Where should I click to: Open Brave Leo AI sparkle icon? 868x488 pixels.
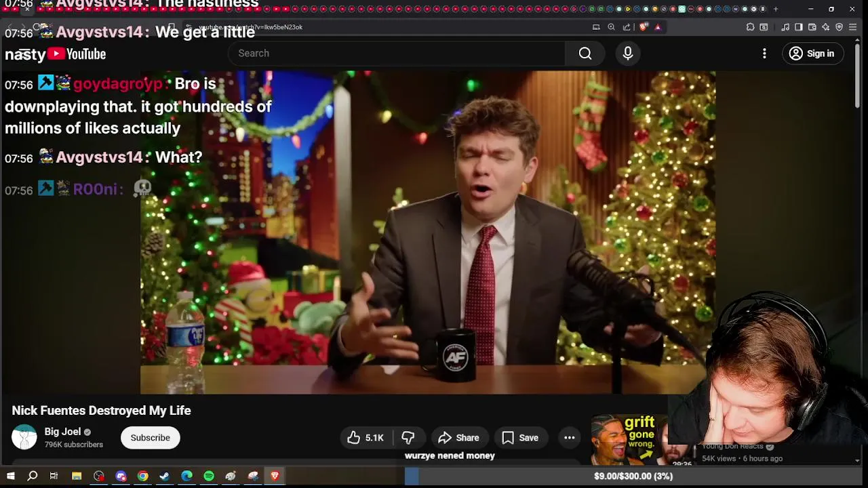[x=825, y=27]
